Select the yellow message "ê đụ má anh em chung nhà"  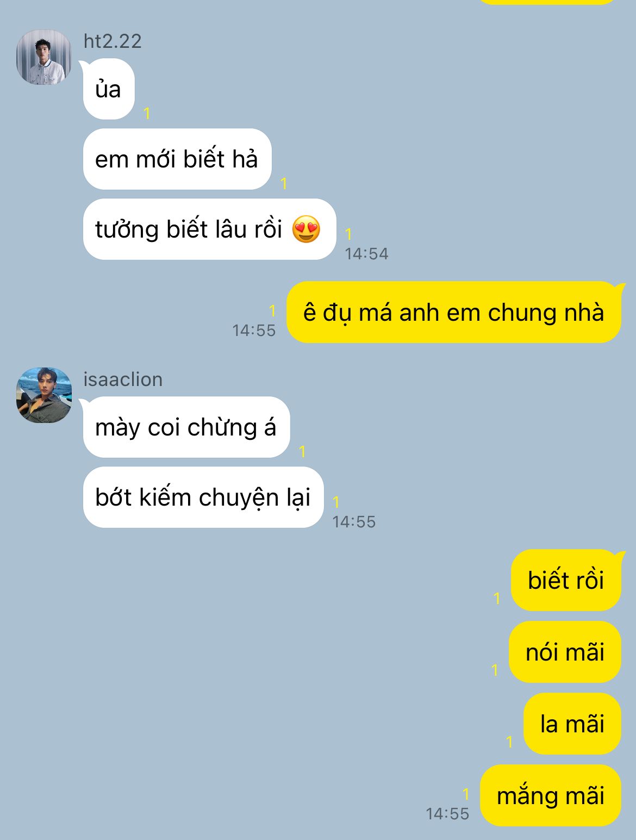pyautogui.click(x=453, y=312)
